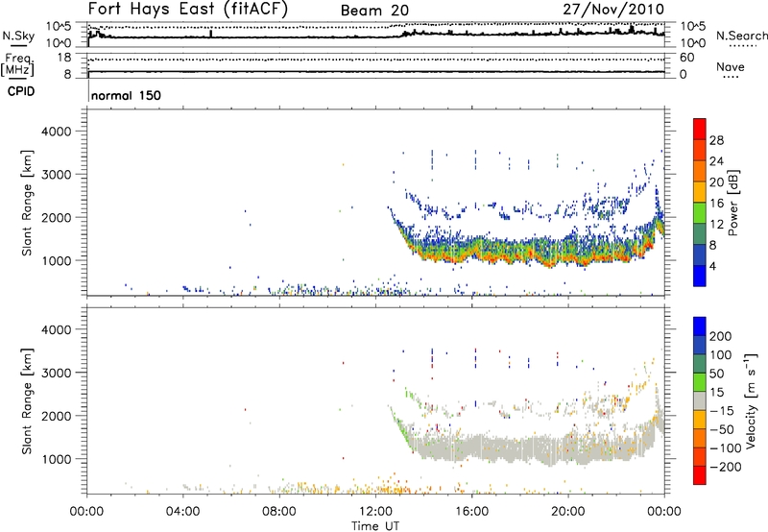
Task: Click the '200' velocity color bar value
Action: click(720, 336)
